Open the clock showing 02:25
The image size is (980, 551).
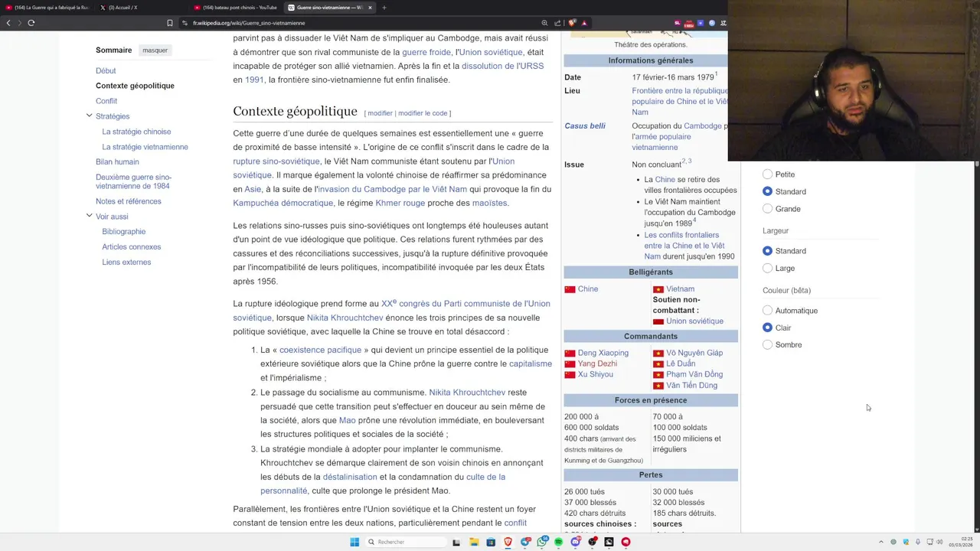click(961, 542)
